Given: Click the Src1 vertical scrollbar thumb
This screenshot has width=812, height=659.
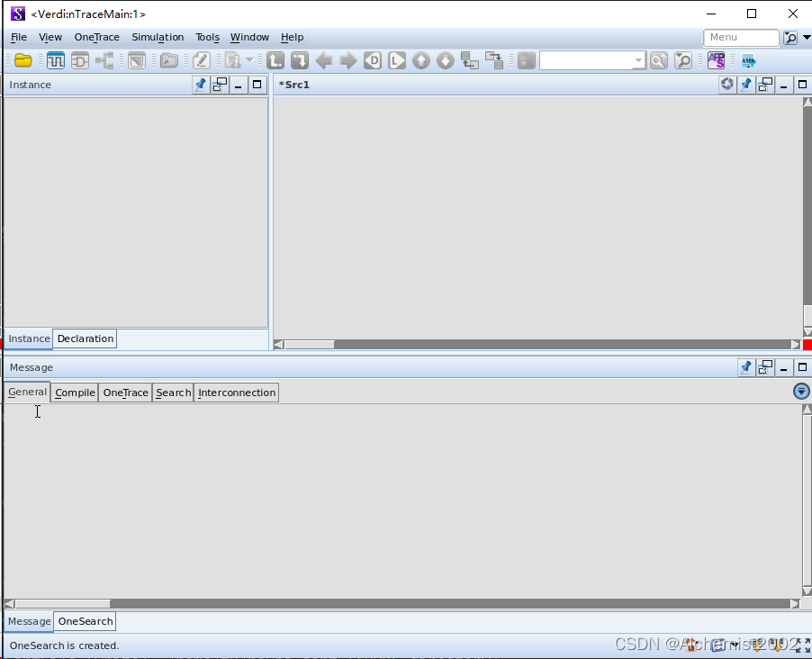Looking at the screenshot, I should [807, 315].
